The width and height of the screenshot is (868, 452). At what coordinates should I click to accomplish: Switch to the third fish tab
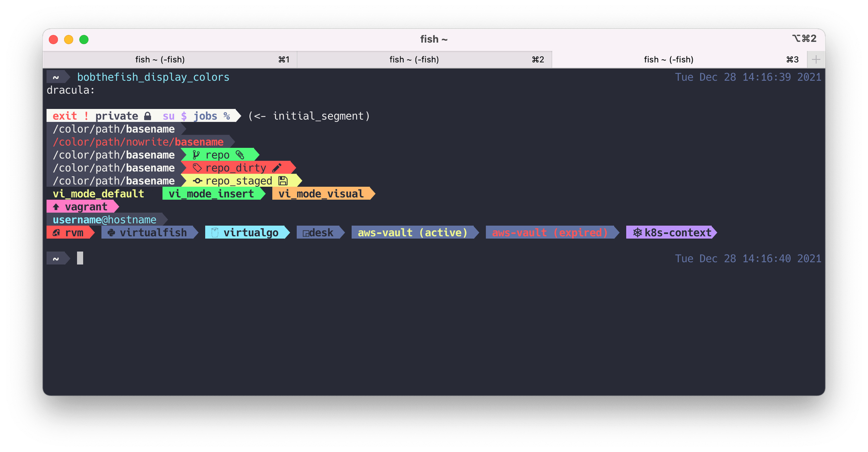coord(668,59)
